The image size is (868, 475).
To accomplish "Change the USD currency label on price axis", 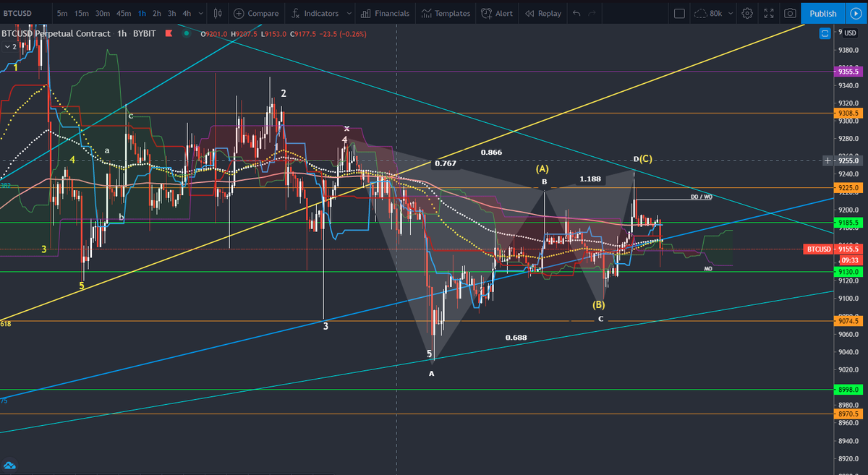I will coord(851,33).
